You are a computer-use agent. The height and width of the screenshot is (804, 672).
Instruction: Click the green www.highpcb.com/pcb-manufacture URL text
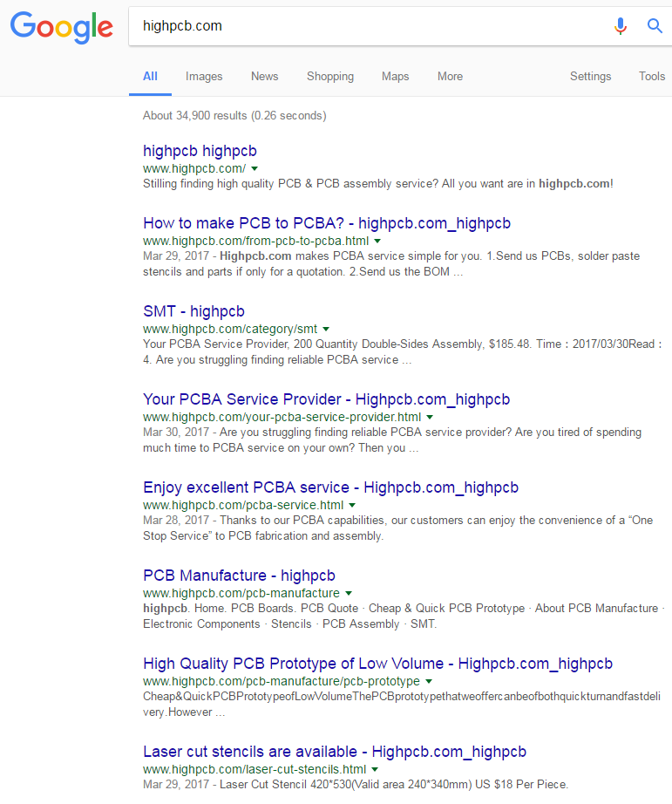pyautogui.click(x=241, y=593)
